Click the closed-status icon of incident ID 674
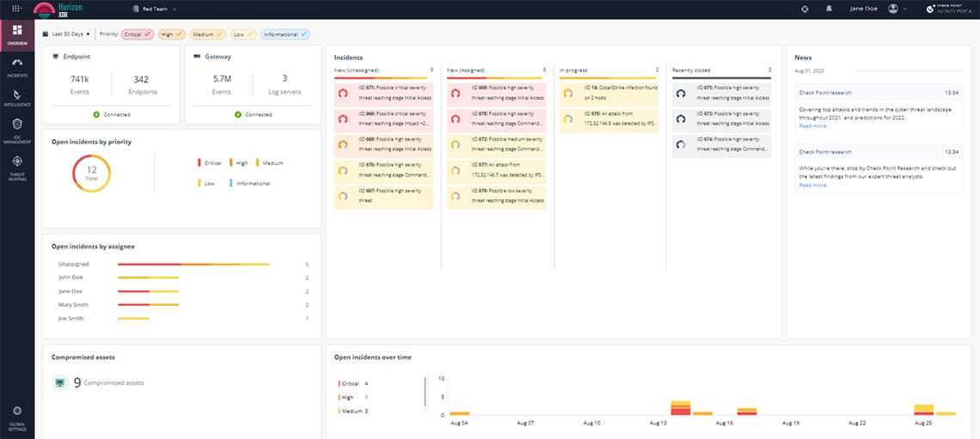 tap(681, 144)
